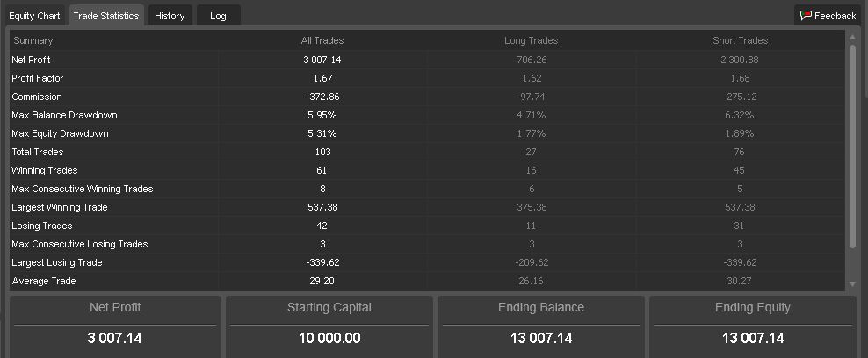Select the Trade Statistics tab
This screenshot has width=868, height=358.
pyautogui.click(x=106, y=16)
